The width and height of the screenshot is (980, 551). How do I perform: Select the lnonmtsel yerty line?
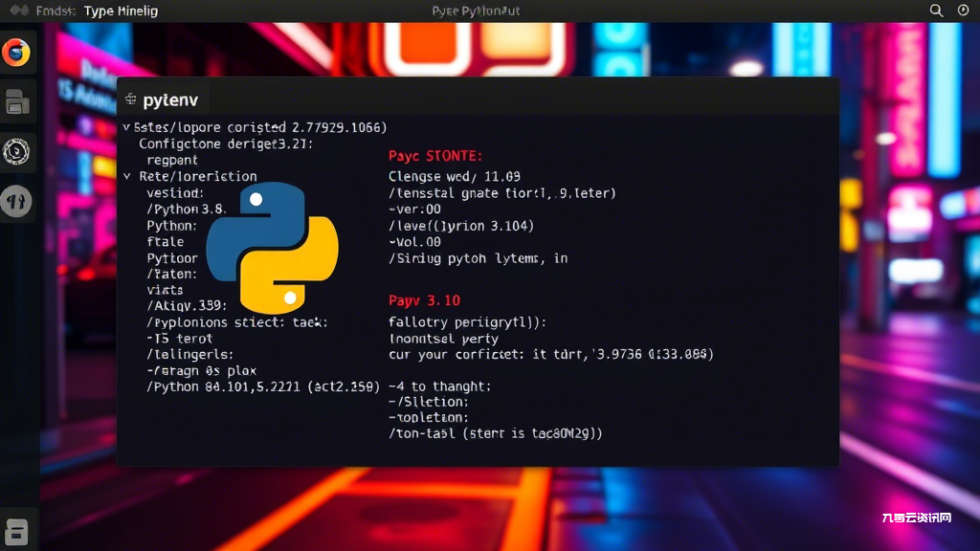point(443,339)
